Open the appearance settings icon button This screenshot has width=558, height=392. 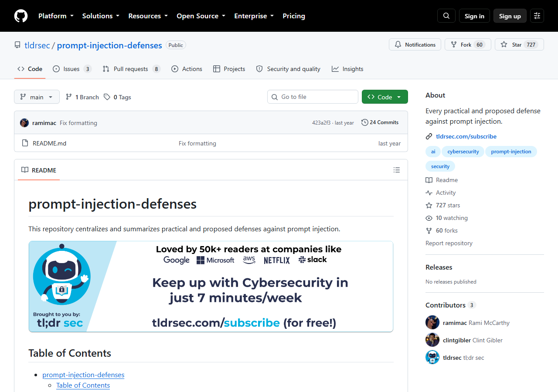537,16
